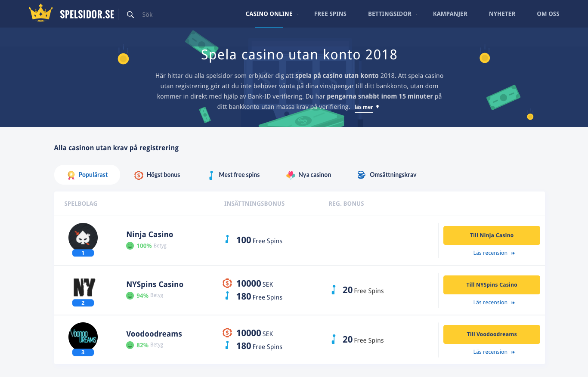Screen dimensions: 588x377
Task: Expand the Casino Online dropdown arrow
Action: coord(297,14)
